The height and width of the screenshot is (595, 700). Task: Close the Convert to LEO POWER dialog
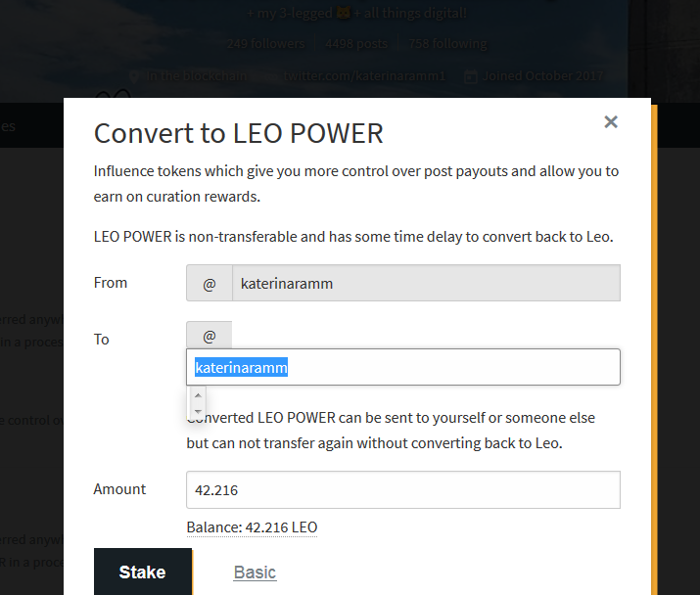tap(610, 122)
